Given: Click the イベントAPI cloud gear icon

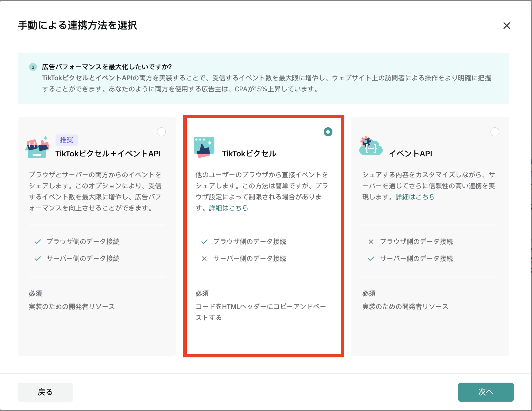Looking at the screenshot, I should pos(371,146).
